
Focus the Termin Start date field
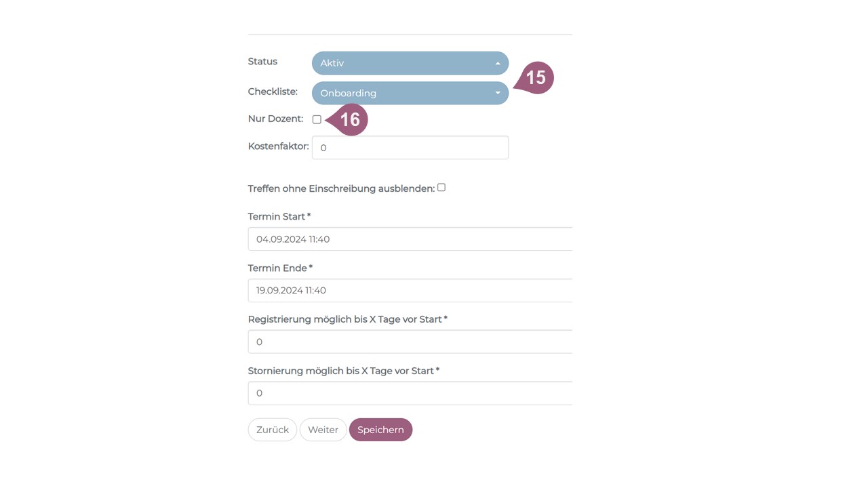point(410,239)
